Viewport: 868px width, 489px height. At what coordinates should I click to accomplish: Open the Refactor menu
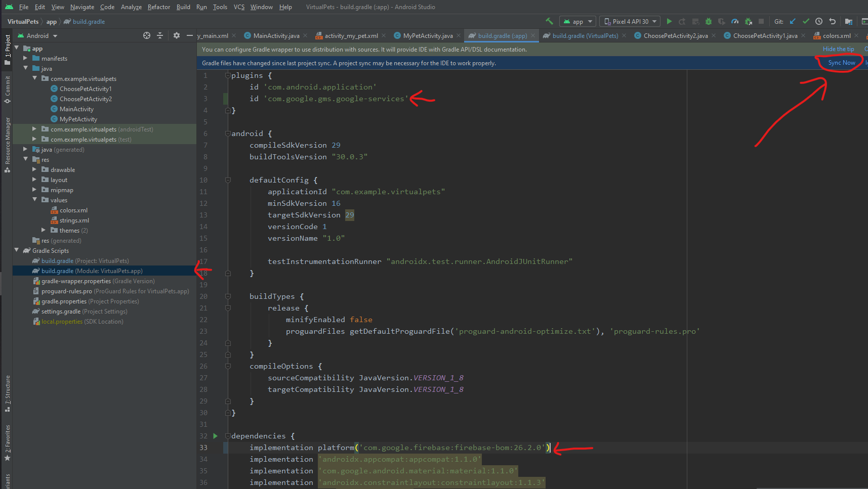158,7
